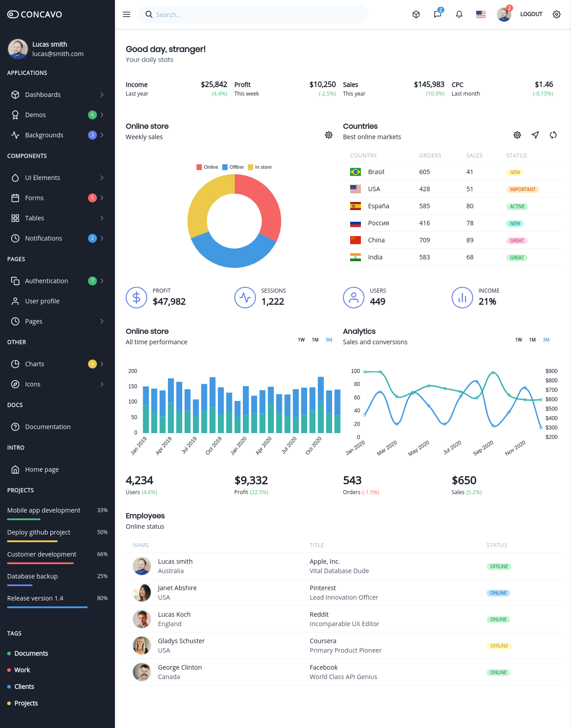Expand the Charts sidebar section
This screenshot has width=571, height=728.
click(57, 364)
